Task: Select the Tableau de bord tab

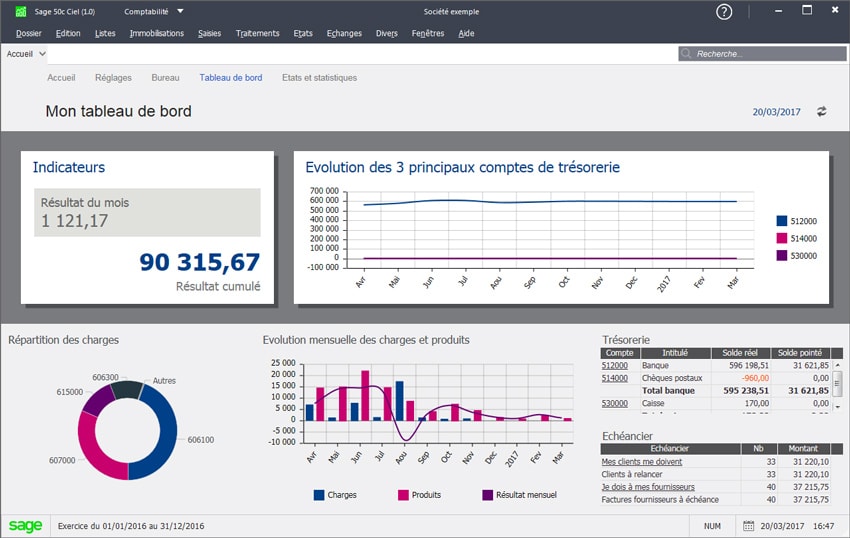Action: pyautogui.click(x=231, y=78)
